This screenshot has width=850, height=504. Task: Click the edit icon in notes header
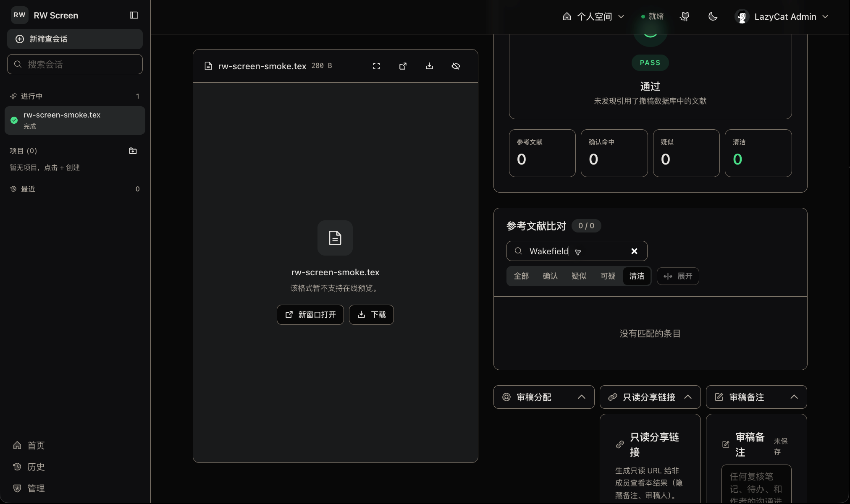[719, 397]
